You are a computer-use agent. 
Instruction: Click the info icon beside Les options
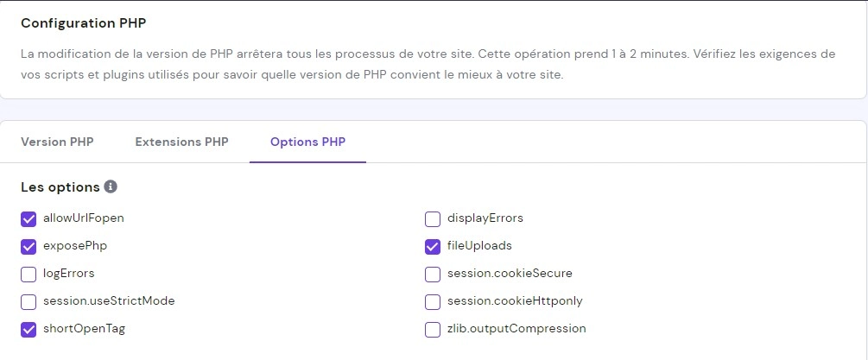(111, 186)
